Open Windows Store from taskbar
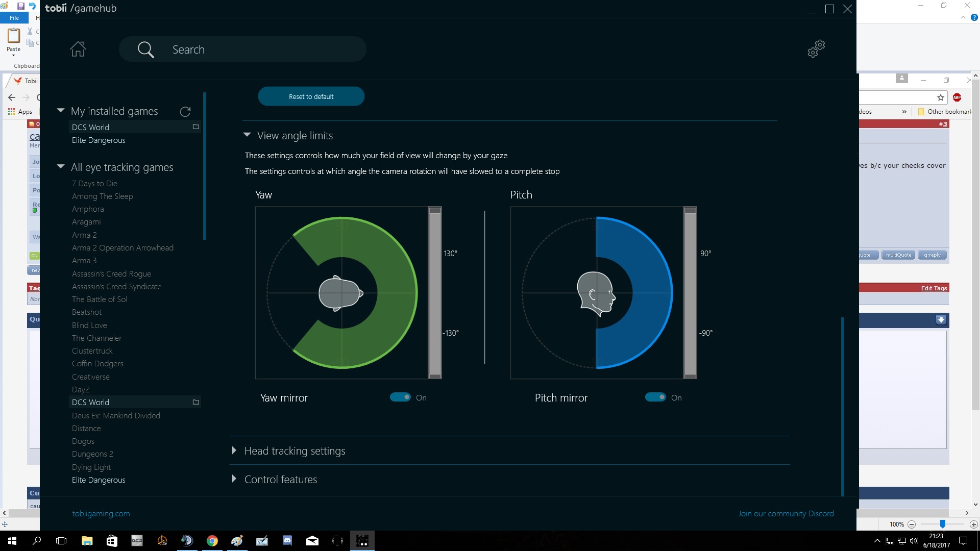The width and height of the screenshot is (980, 551). tap(112, 541)
